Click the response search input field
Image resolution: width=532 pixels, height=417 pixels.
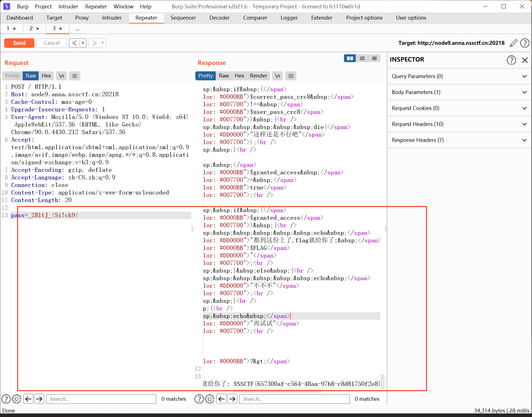click(294, 399)
